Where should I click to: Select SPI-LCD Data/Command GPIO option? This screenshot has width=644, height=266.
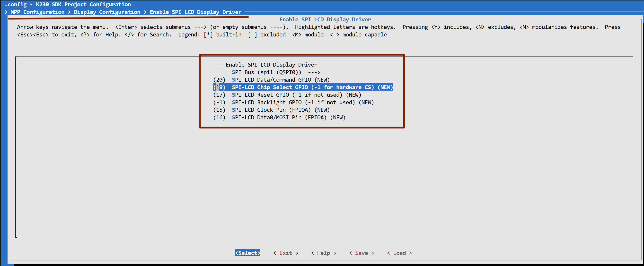(x=281, y=80)
